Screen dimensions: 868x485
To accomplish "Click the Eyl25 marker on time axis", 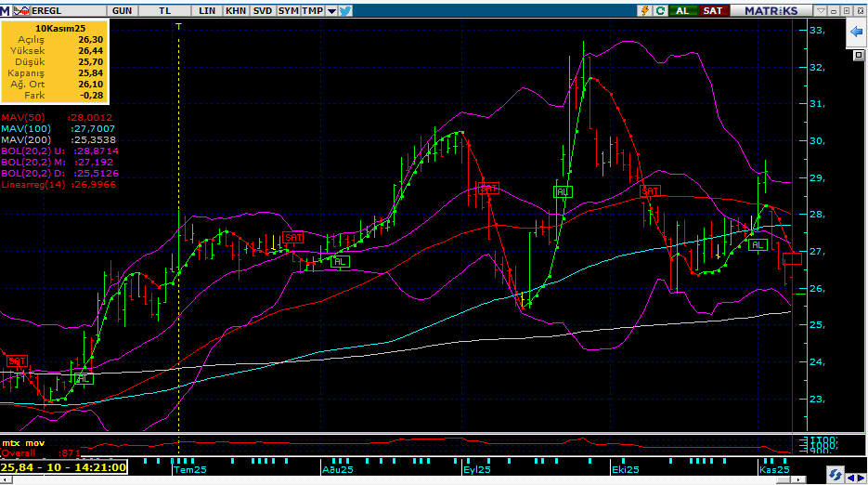I will pos(474,470).
